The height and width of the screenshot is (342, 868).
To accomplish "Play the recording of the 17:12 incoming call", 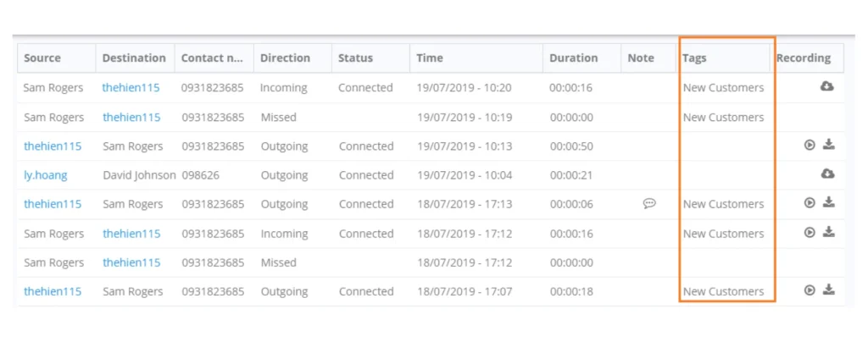I will click(810, 232).
